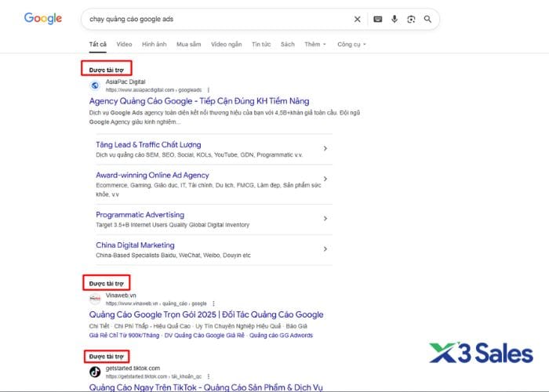Expand the Thêm dropdown
The image size is (549, 392).
pyautogui.click(x=315, y=45)
